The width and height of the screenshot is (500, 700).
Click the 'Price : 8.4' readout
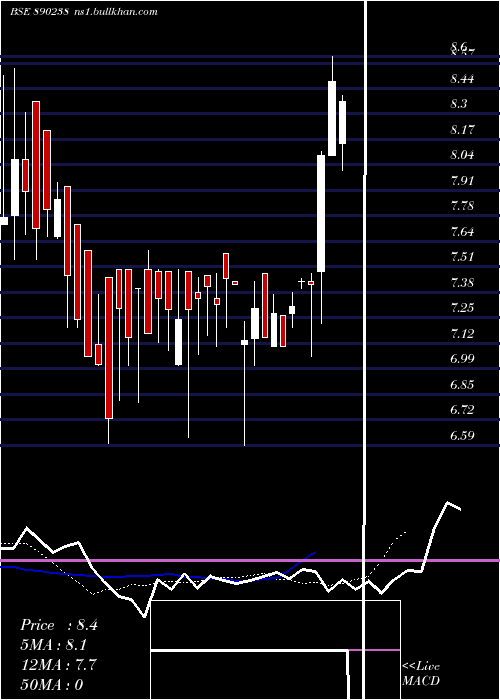59,625
